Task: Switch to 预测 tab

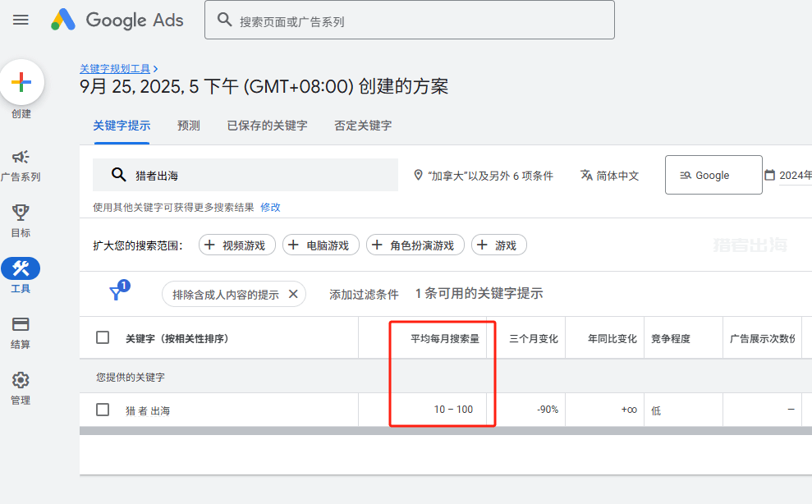Action: click(x=189, y=126)
